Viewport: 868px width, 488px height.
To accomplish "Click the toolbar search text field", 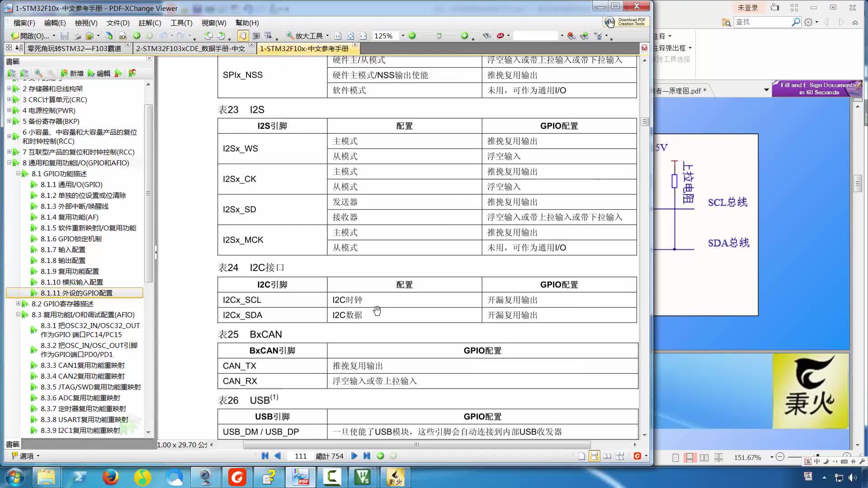I will coord(536,36).
